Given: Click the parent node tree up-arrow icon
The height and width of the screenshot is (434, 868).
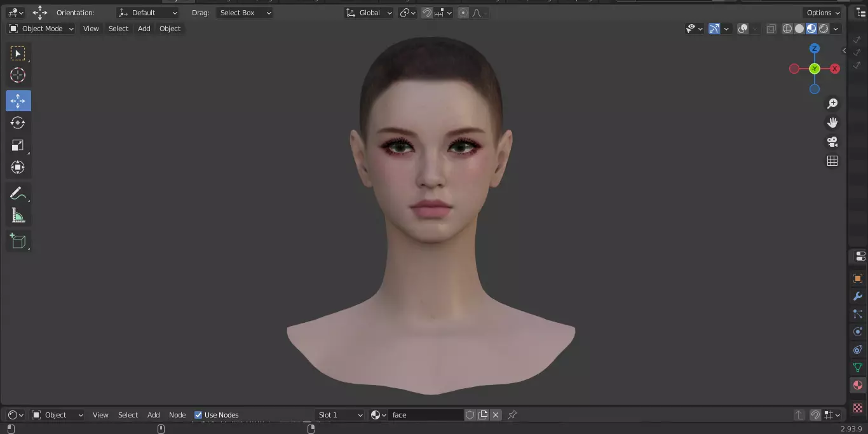Looking at the screenshot, I should (799, 415).
